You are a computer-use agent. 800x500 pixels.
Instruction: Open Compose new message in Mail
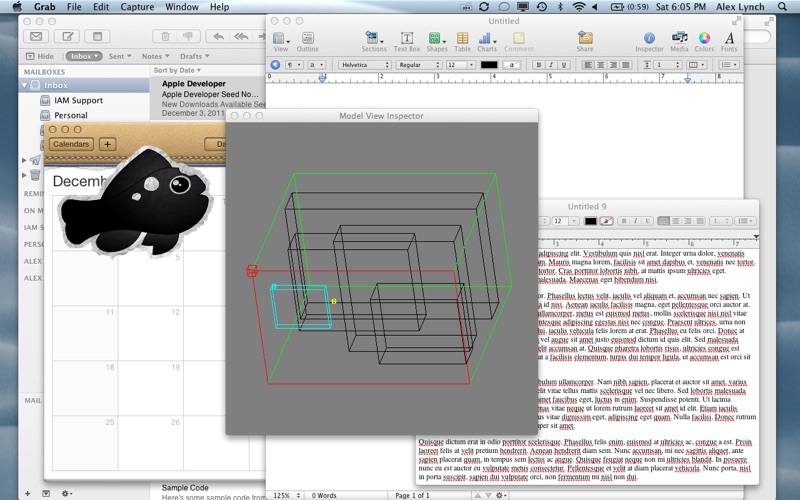click(67, 36)
